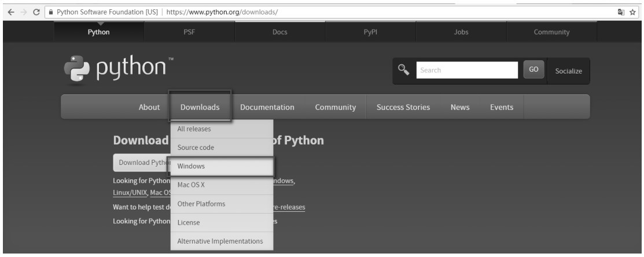Screen dimensions: 644x257
Task: Go back using the browser back arrow
Action: point(10,12)
